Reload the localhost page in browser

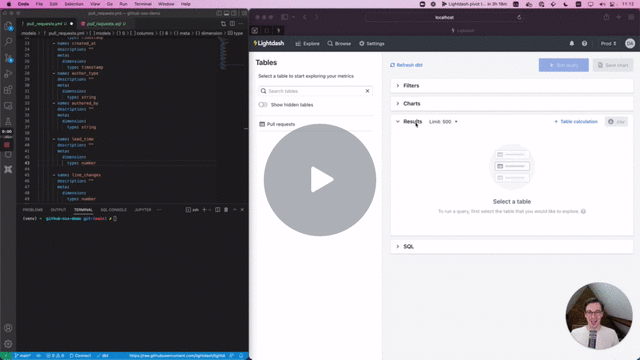[519, 17]
